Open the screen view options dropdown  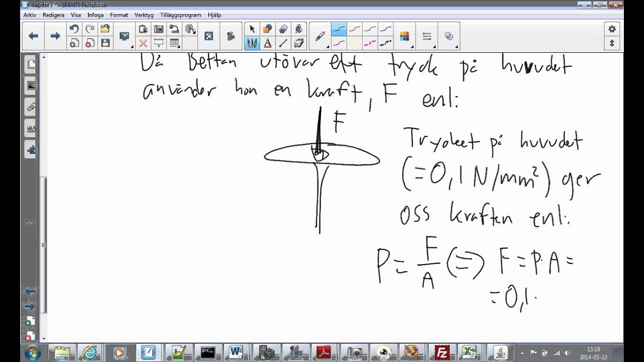124,36
